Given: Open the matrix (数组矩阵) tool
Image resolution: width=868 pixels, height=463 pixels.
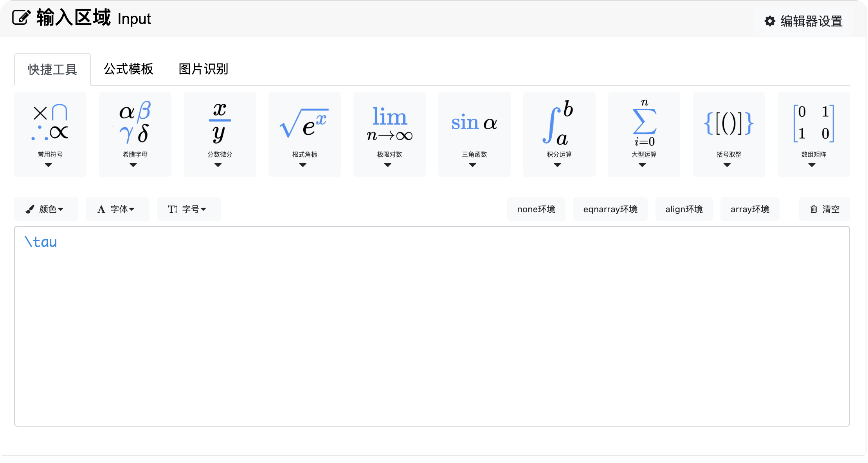Looking at the screenshot, I should [814, 134].
